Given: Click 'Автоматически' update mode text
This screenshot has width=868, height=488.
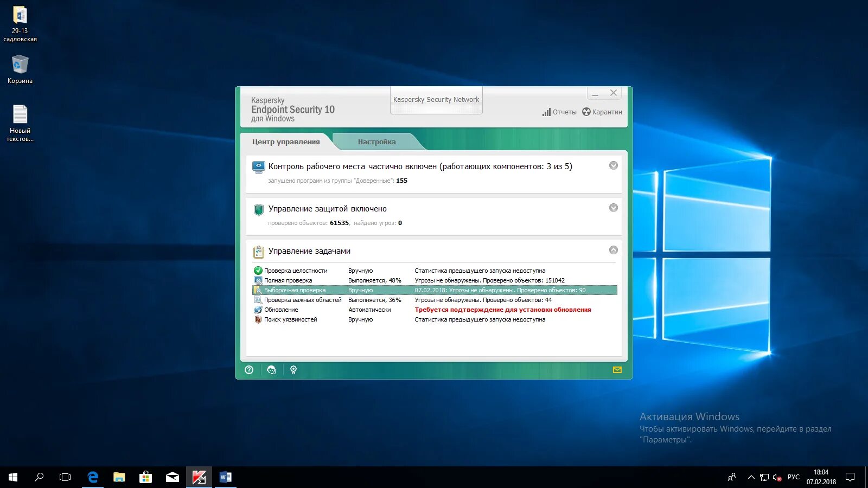Looking at the screenshot, I should [x=369, y=310].
